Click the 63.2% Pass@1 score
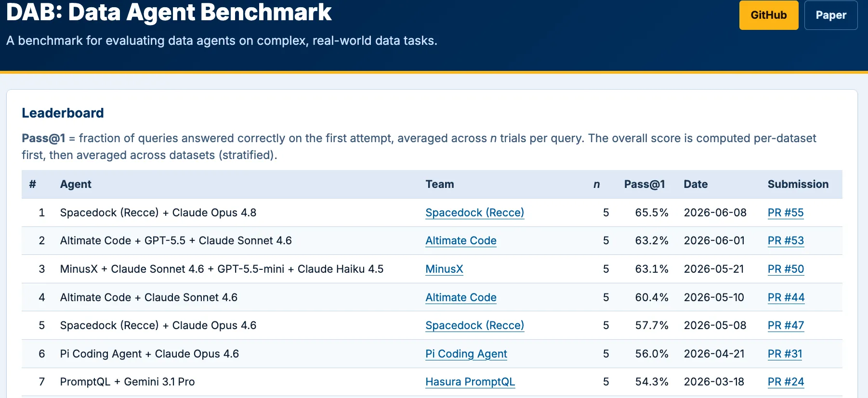868x398 pixels. (652, 240)
